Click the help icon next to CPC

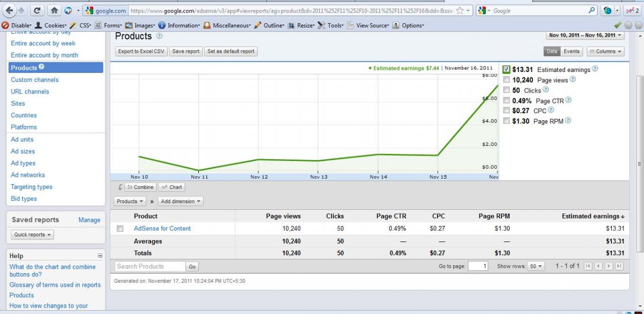point(551,110)
